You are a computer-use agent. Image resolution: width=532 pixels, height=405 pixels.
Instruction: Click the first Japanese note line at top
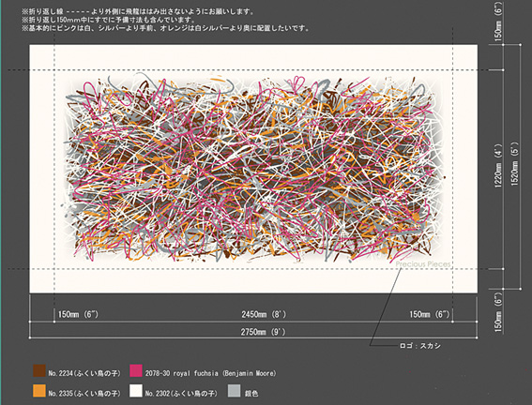[x=138, y=11]
